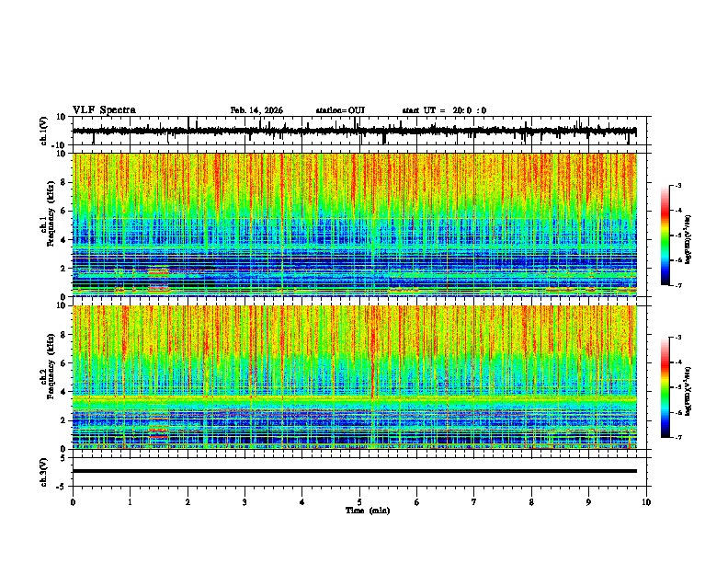The image size is (728, 563).
Task: Select the "start UT = 20:0 :0" text
Action: point(444,110)
